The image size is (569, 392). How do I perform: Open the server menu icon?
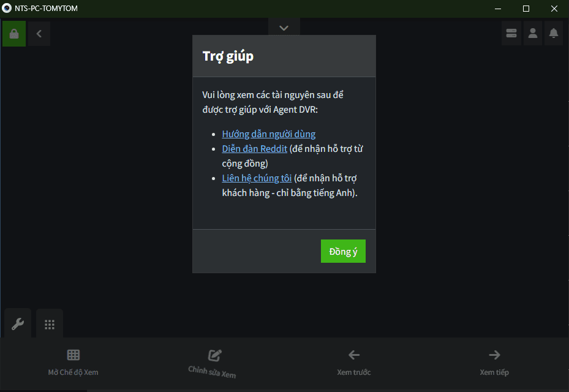coord(511,33)
